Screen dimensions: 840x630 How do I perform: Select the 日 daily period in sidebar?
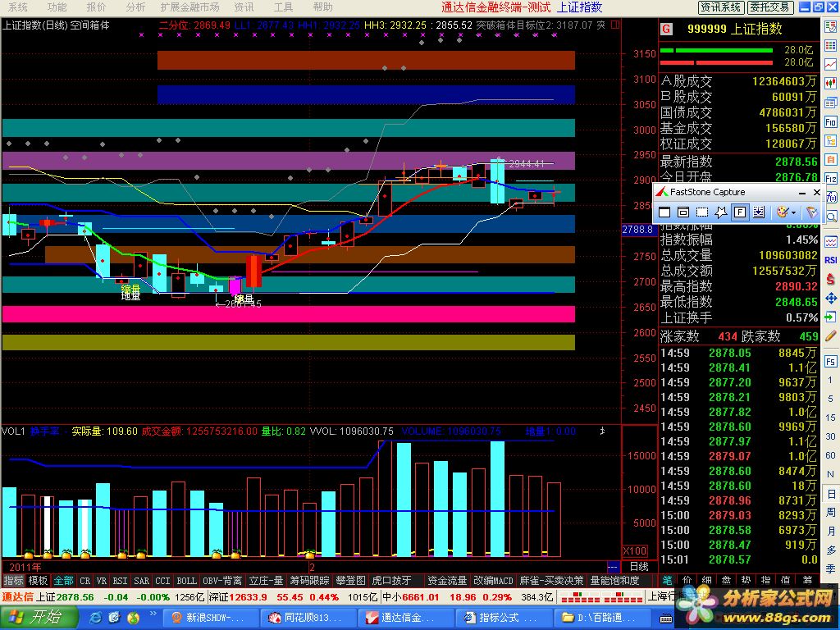pyautogui.click(x=831, y=493)
